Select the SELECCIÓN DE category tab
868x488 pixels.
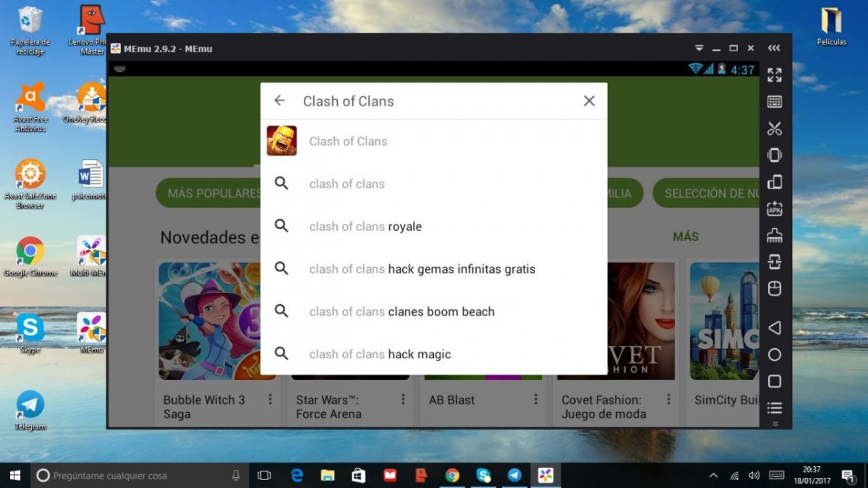pyautogui.click(x=706, y=193)
